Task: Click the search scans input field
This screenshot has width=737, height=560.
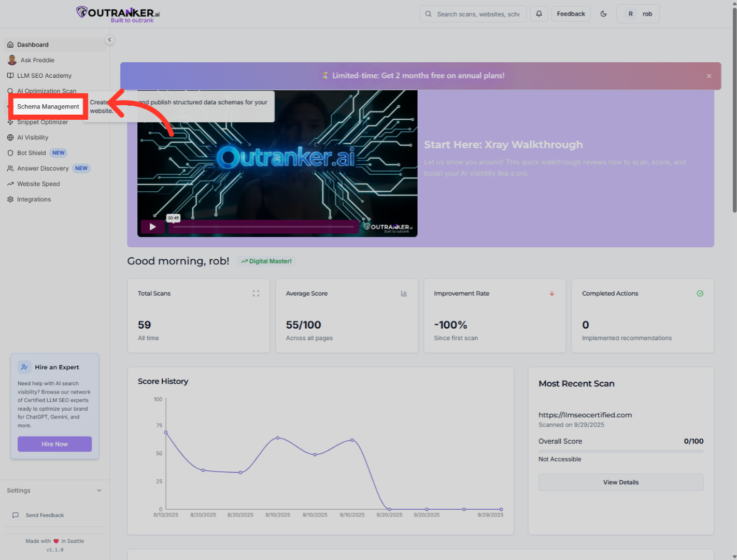Action: 477,14
